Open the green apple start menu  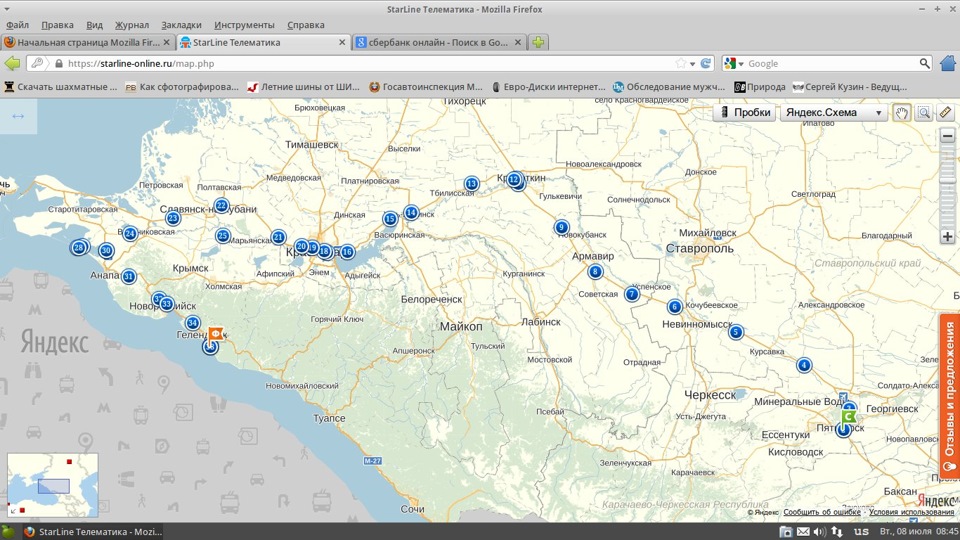tap(8, 531)
